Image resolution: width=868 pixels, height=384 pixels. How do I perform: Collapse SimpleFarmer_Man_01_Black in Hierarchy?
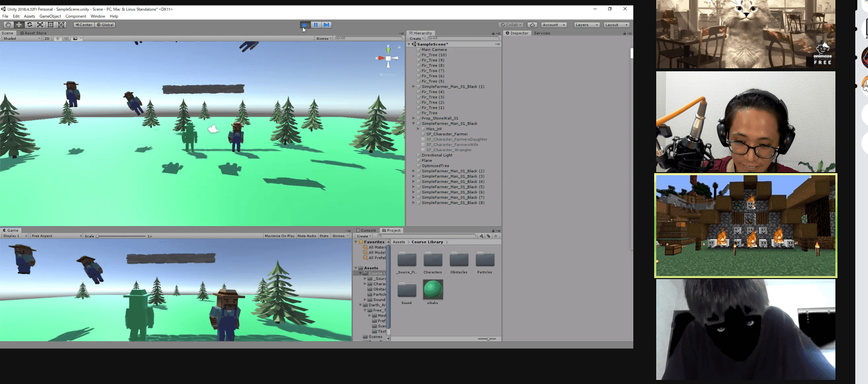coord(413,124)
